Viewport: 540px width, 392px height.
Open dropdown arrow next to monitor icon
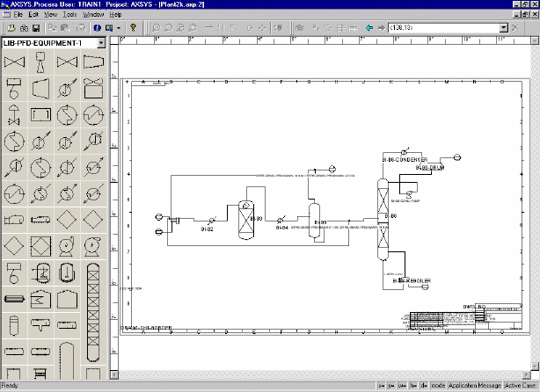pos(119,28)
